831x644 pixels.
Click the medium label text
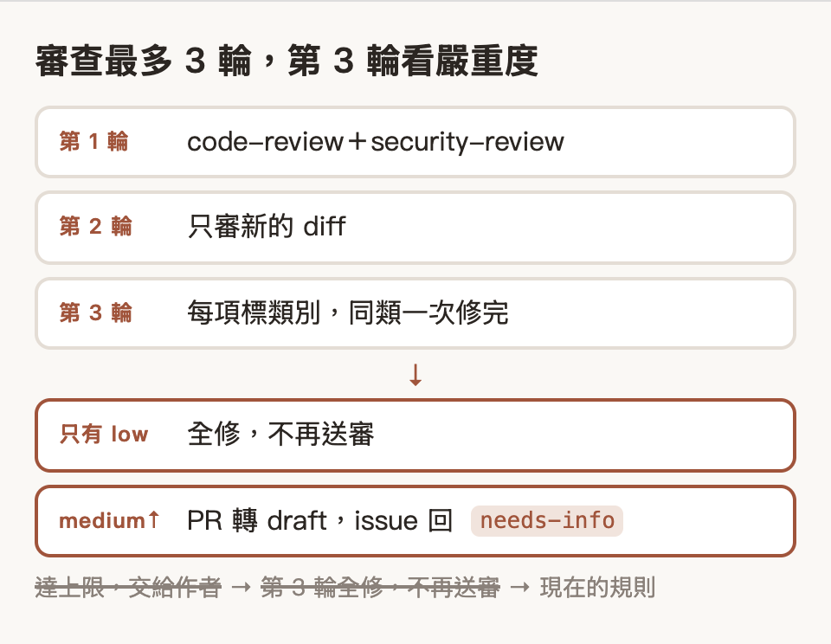pyautogui.click(x=102, y=521)
